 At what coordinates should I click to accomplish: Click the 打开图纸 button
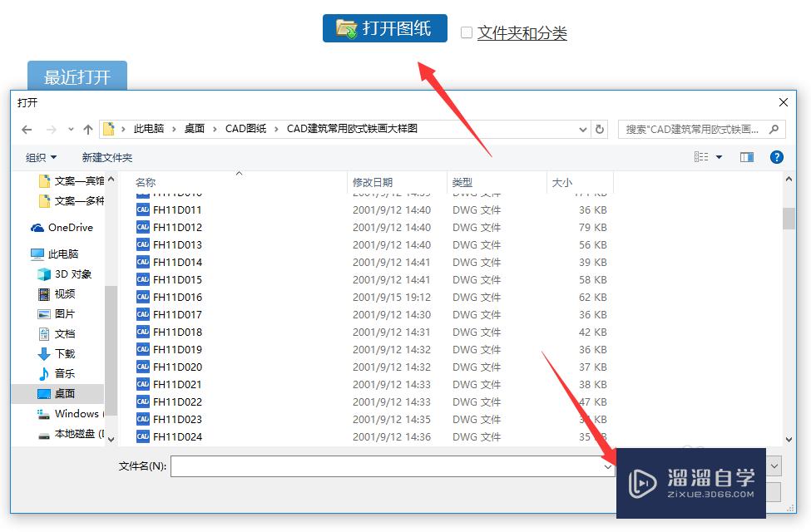click(384, 27)
